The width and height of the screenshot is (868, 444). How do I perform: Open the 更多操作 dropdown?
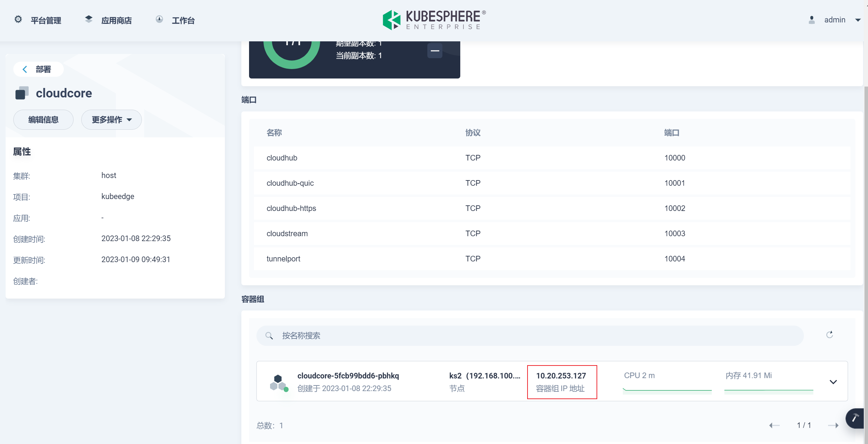[x=111, y=120]
